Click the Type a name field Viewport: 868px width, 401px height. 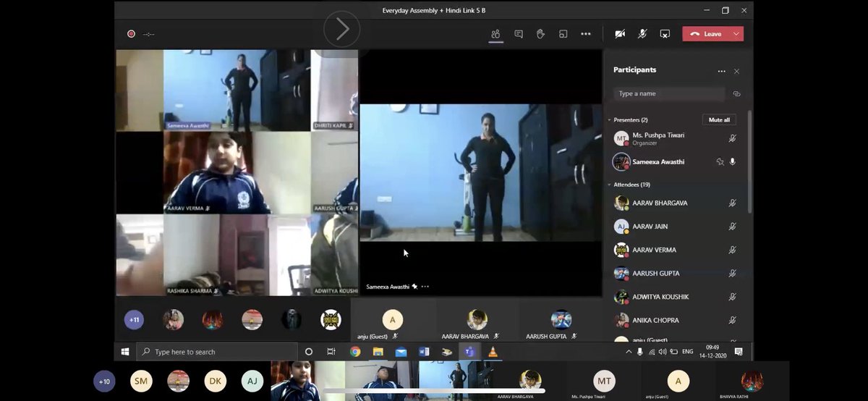pyautogui.click(x=669, y=93)
